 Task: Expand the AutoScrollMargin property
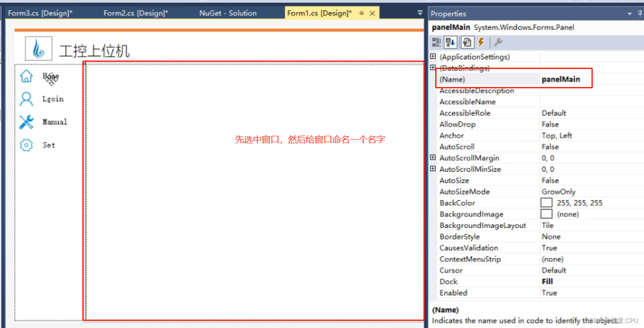pos(433,158)
